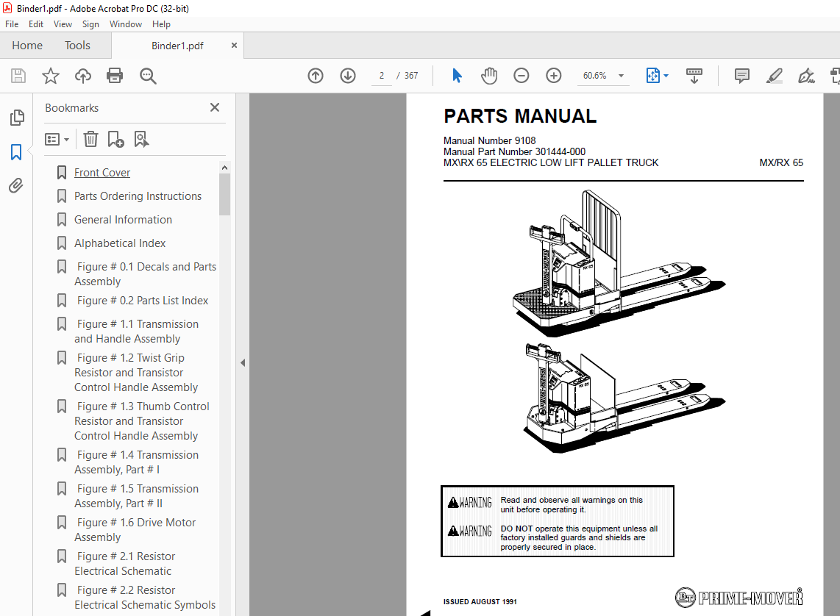The image size is (840, 616).
Task: Open the Sign menu
Action: (90, 24)
